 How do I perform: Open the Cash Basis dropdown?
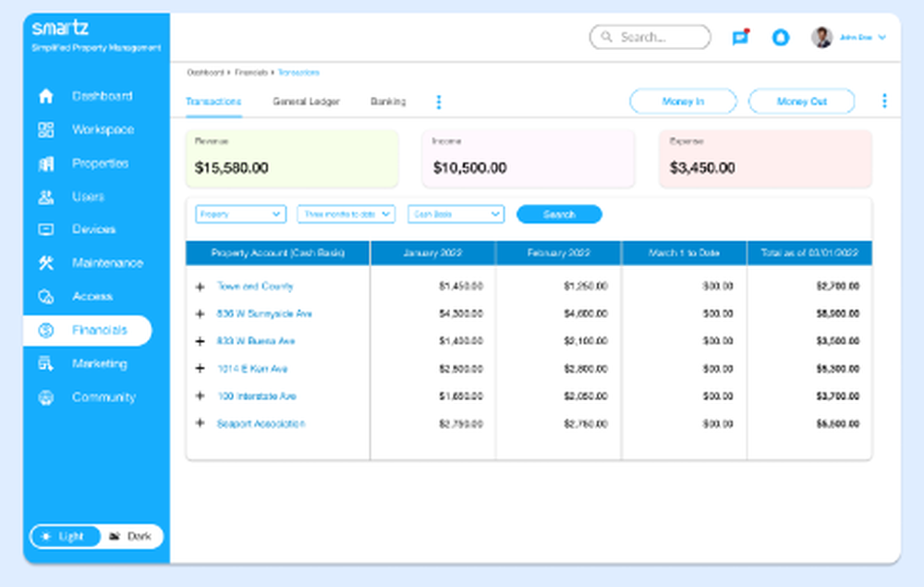click(455, 214)
